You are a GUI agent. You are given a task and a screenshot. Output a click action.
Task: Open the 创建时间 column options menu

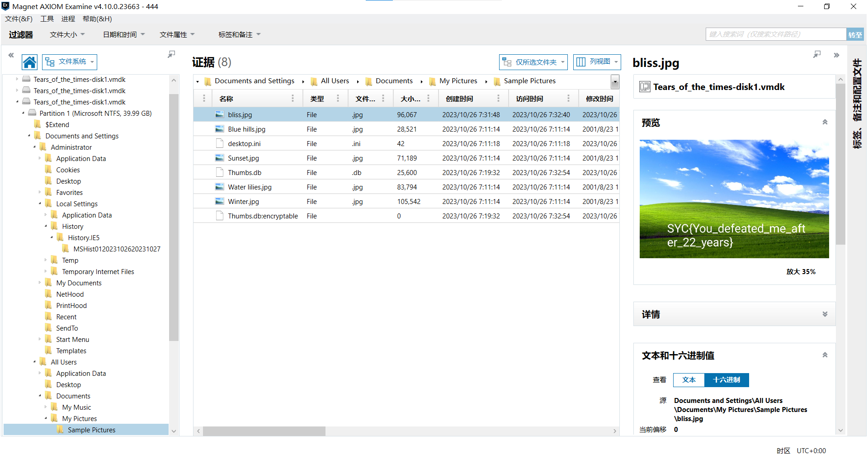[x=498, y=98]
